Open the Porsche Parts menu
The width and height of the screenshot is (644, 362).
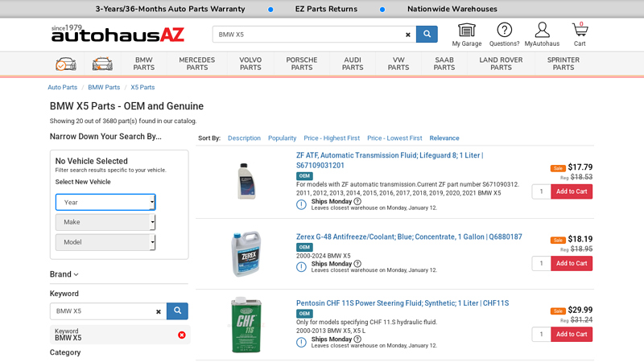pyautogui.click(x=302, y=64)
